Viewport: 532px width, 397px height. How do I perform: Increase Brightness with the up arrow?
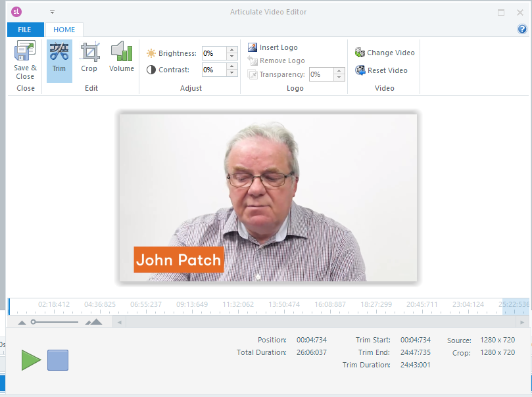click(231, 50)
